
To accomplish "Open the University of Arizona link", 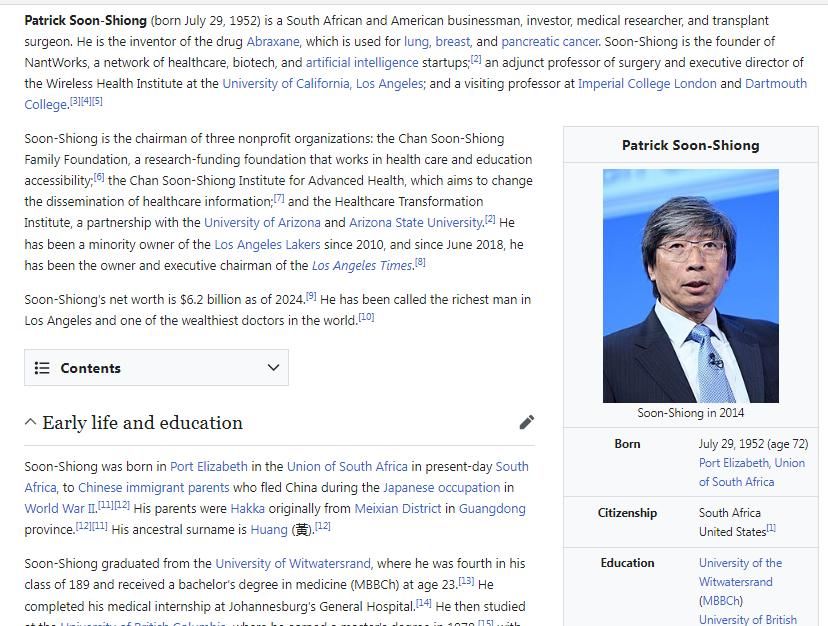I will pyautogui.click(x=262, y=222).
